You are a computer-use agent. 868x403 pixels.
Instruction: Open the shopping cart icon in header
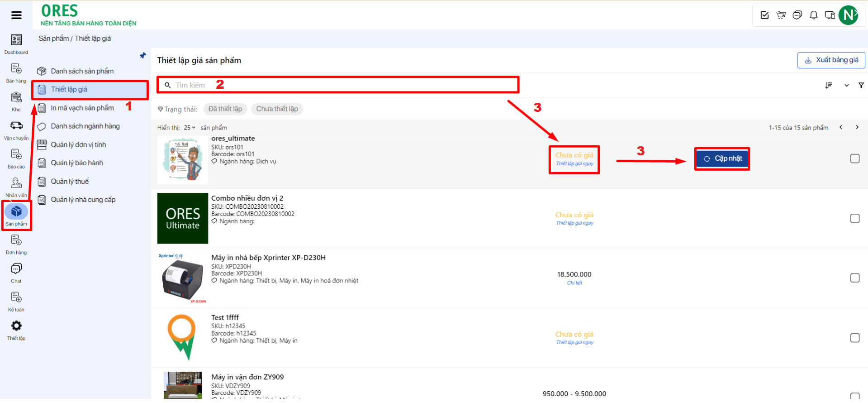pyautogui.click(x=781, y=15)
